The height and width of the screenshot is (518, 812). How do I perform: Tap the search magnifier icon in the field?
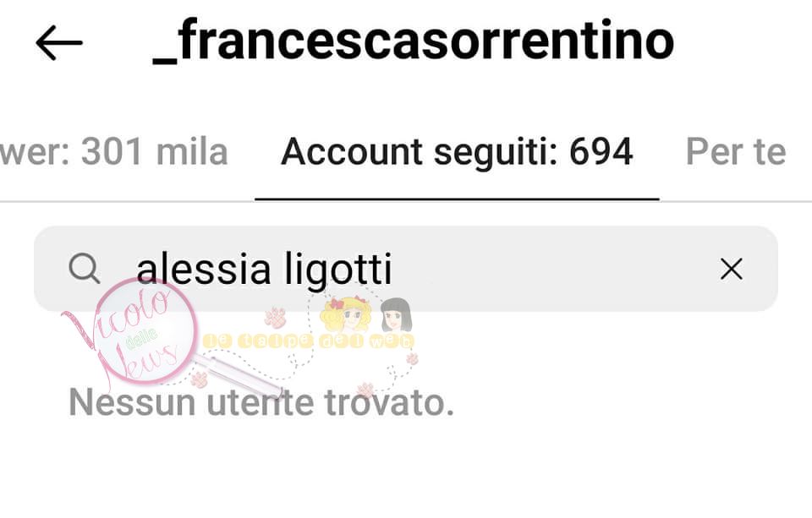[84, 269]
